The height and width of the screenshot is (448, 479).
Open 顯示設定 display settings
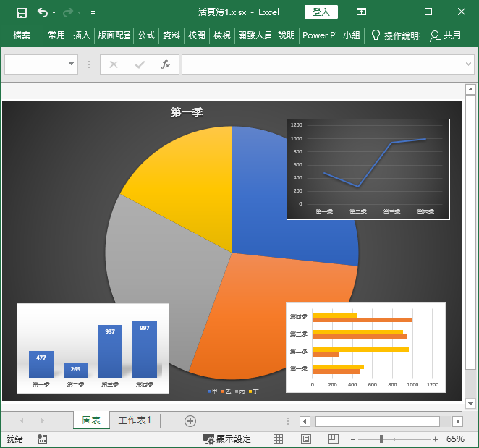pos(227,439)
